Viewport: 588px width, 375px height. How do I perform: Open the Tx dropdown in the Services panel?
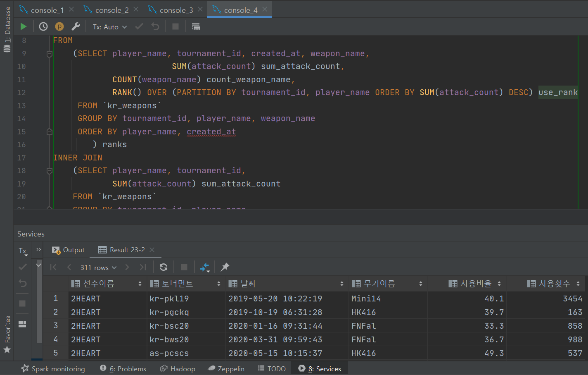[x=23, y=251]
